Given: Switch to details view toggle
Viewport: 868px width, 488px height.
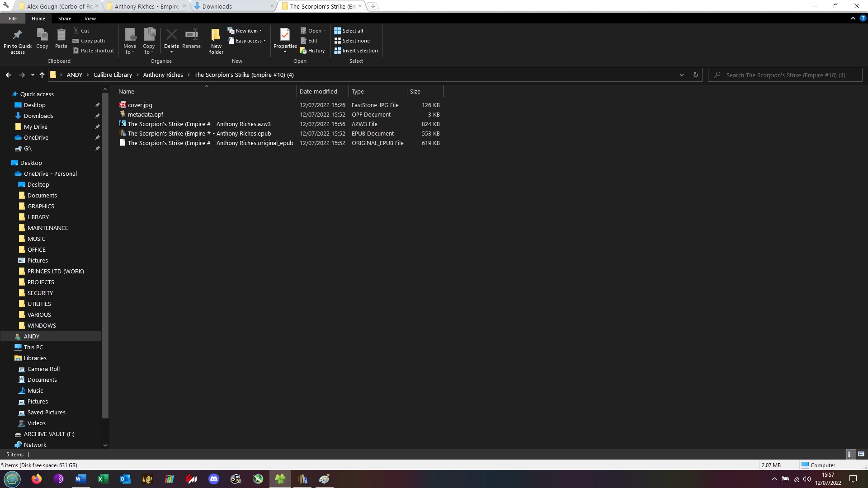Looking at the screenshot, I should click(849, 454).
